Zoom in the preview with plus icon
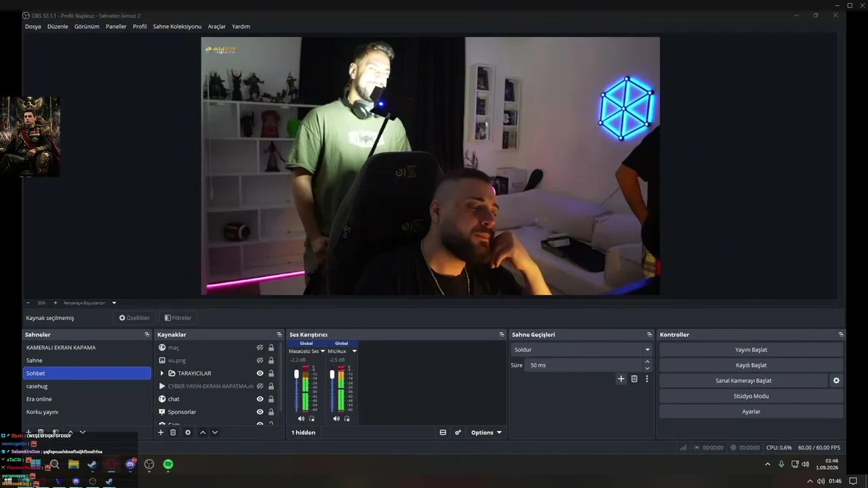This screenshot has width=868, height=488. click(x=56, y=303)
